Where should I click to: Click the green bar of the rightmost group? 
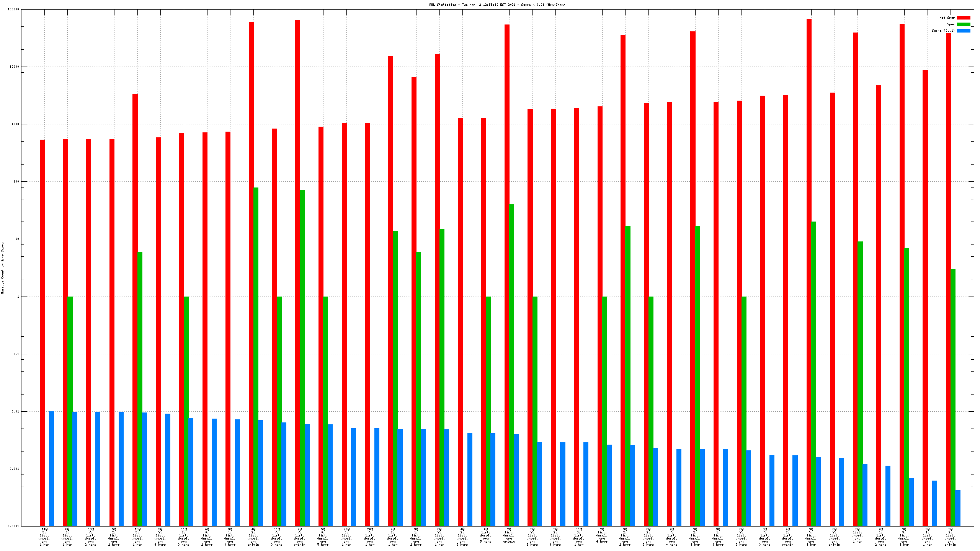pyautogui.click(x=953, y=398)
